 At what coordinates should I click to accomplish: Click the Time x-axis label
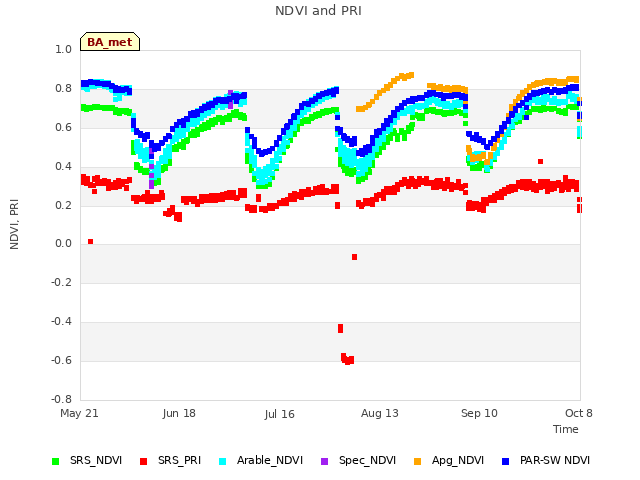566,429
